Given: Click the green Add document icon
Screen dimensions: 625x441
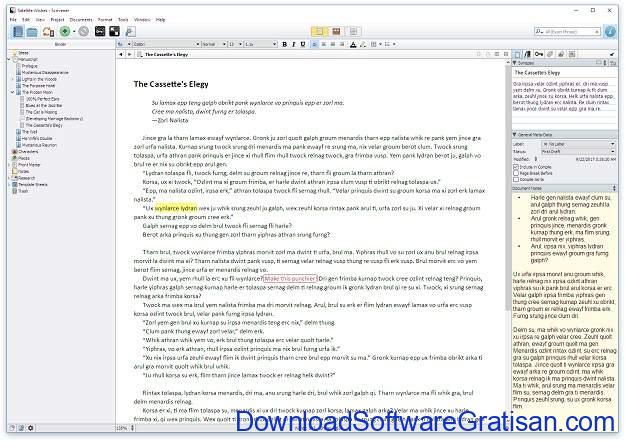Looking at the screenshot, I should [x=65, y=32].
